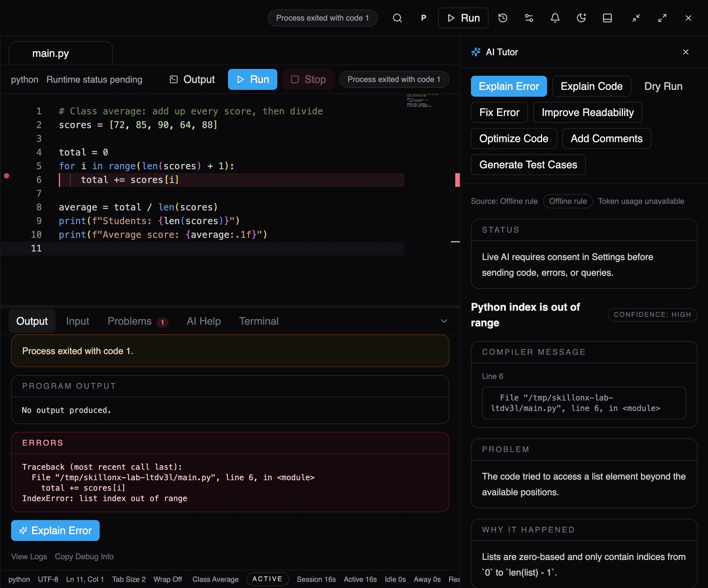The width and height of the screenshot is (708, 588).
Task: Click the line 6 breakpoint dot
Action: 7,176
